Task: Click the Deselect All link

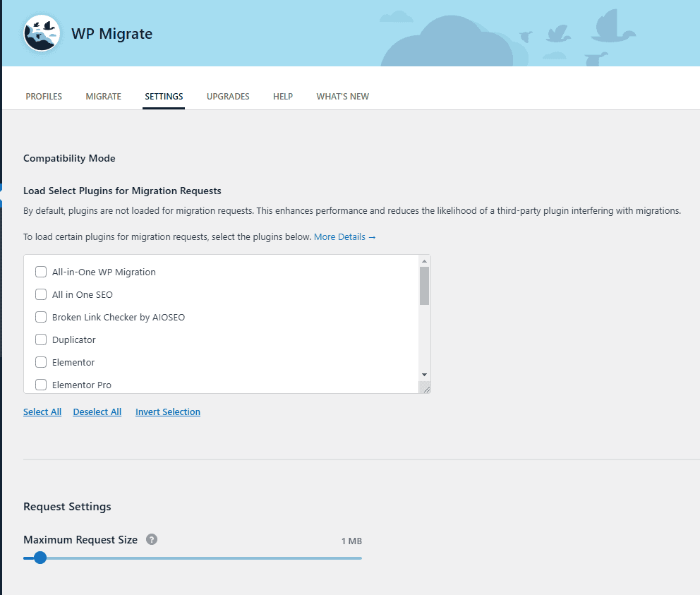Action: pyautogui.click(x=97, y=412)
